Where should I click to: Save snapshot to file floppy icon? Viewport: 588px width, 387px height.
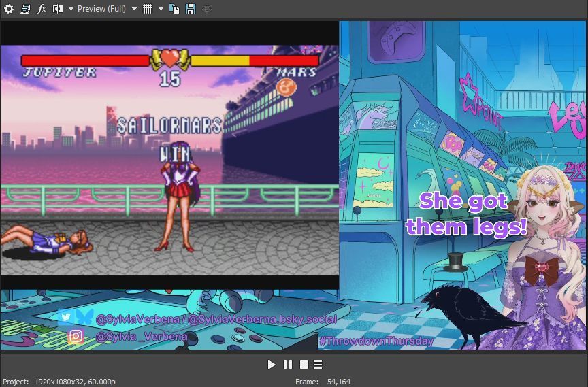pos(191,9)
